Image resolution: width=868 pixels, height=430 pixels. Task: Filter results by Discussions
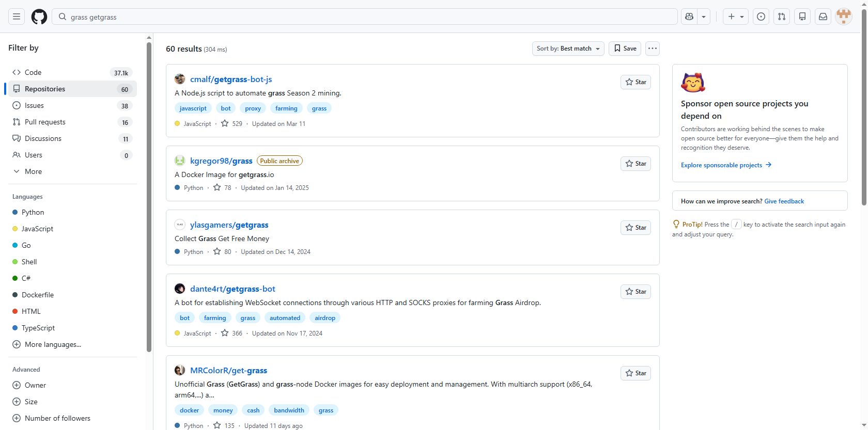(72, 138)
